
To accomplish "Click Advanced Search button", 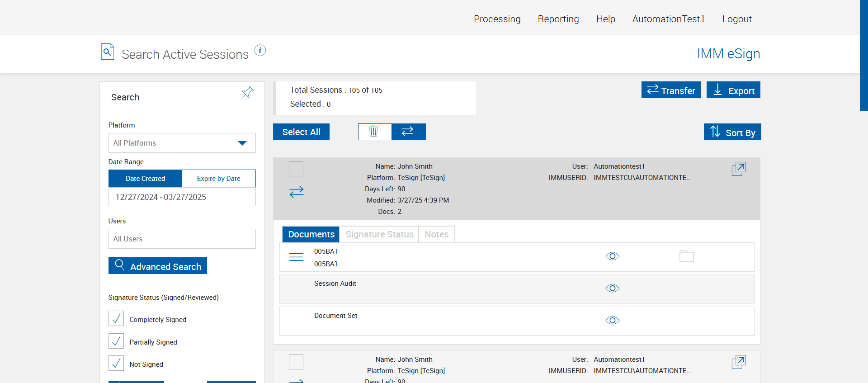I will pos(158,266).
